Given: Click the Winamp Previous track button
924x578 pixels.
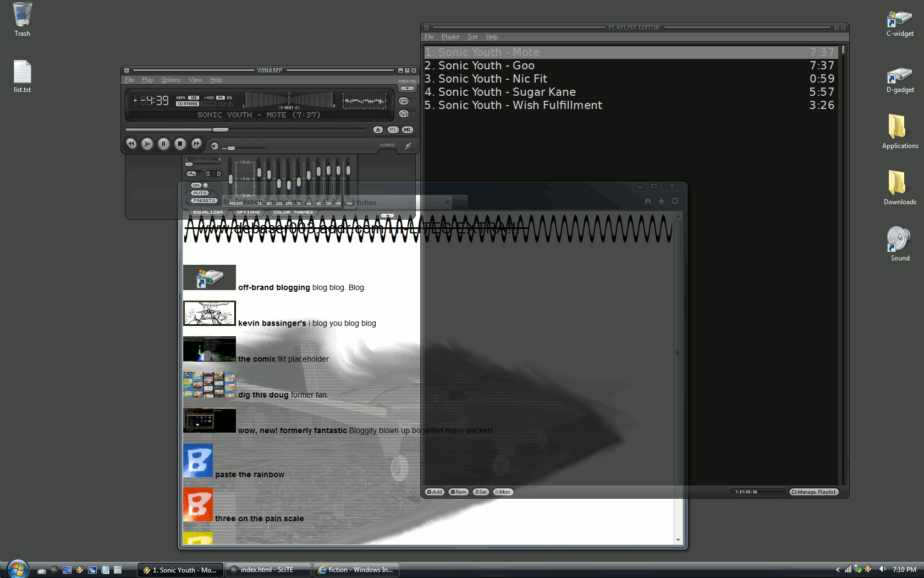Looking at the screenshot, I should point(131,144).
